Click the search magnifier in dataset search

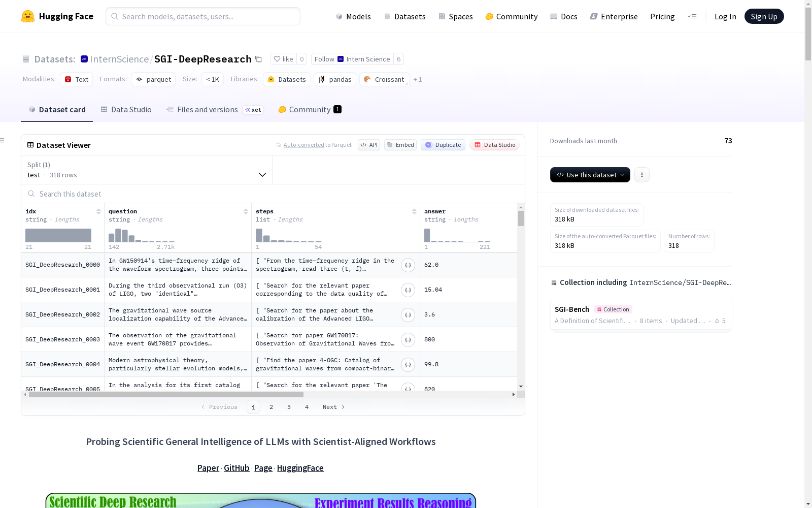coord(31,194)
